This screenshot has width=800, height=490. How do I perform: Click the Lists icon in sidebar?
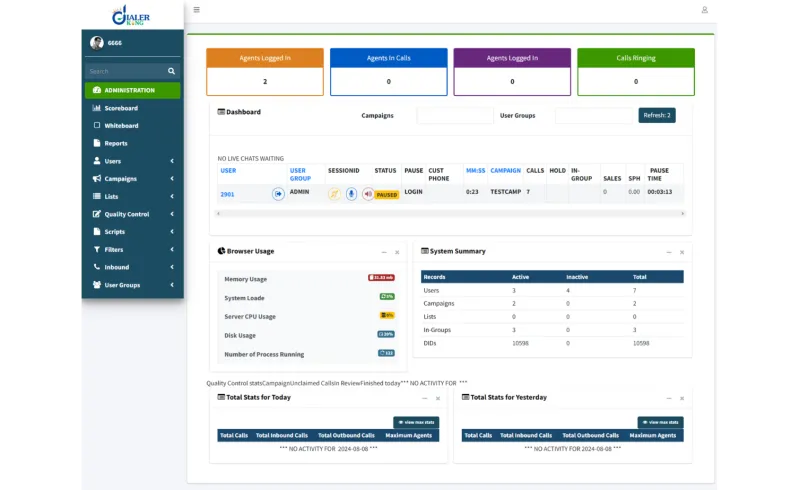(96, 196)
